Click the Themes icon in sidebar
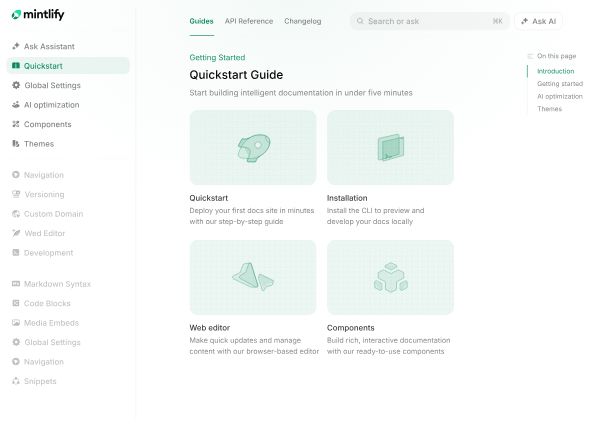Image resolution: width=616 pixels, height=426 pixels. click(x=16, y=144)
